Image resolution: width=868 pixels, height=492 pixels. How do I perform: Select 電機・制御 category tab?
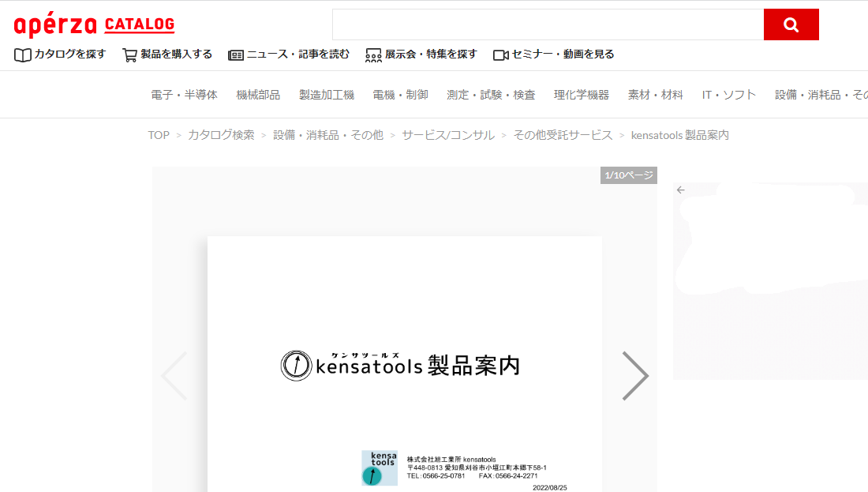(x=400, y=95)
